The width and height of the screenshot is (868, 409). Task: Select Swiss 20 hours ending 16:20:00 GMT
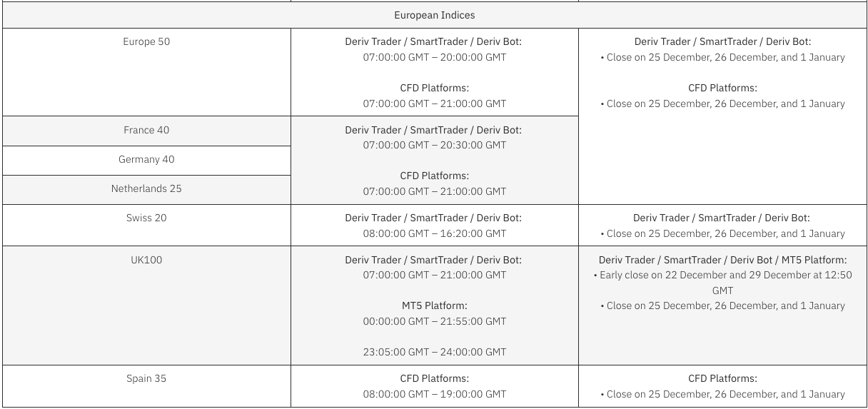pos(434,233)
